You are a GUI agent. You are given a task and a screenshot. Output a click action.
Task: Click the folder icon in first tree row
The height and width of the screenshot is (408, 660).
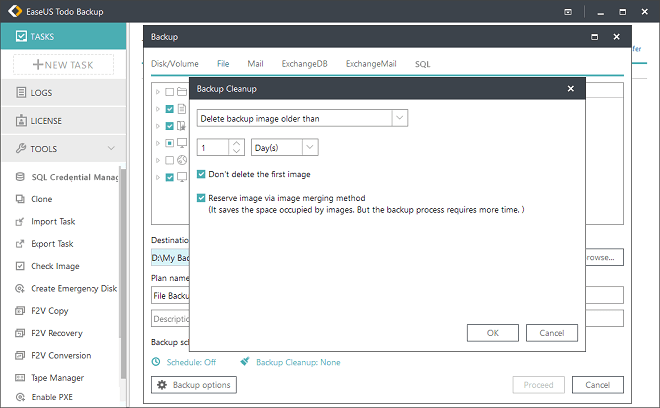(x=182, y=91)
